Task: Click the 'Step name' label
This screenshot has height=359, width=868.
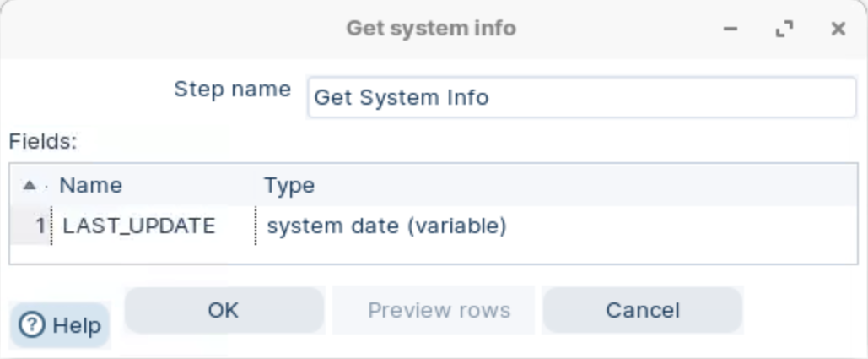Action: (232, 89)
